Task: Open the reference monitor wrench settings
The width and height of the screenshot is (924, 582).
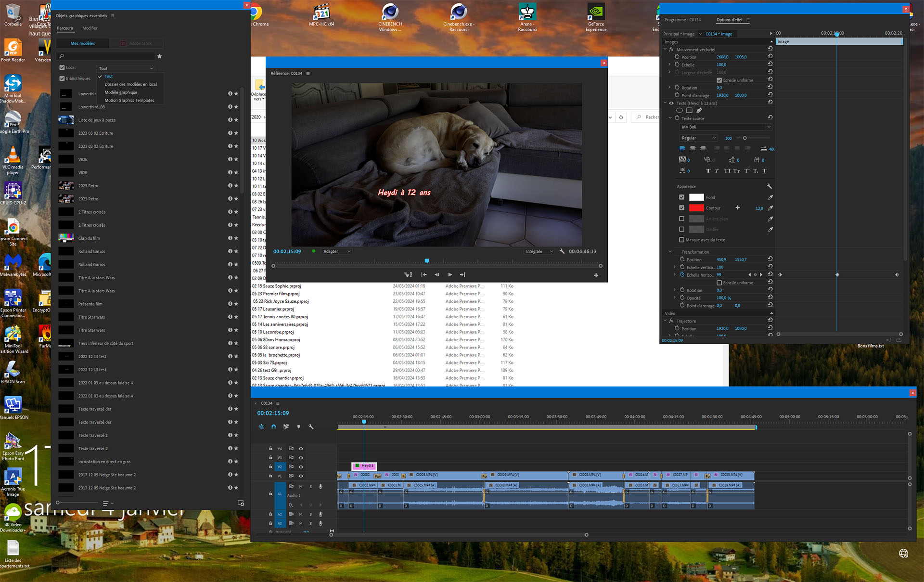Action: (562, 251)
